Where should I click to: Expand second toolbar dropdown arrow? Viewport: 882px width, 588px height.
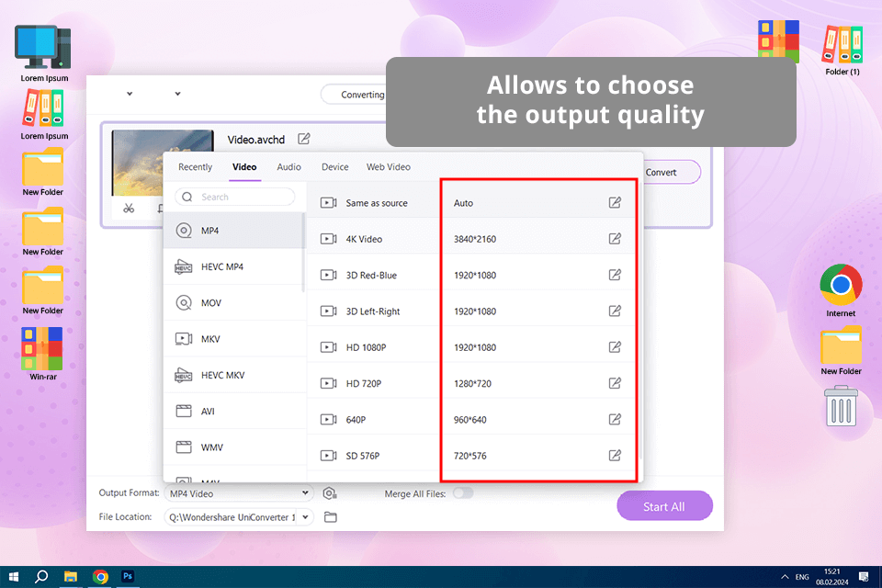[x=177, y=94]
